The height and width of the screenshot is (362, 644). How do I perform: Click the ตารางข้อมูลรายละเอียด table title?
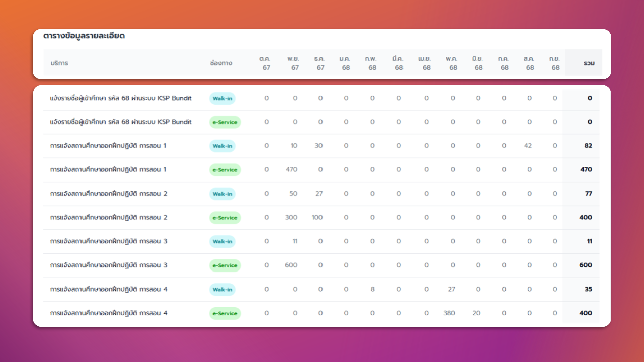pos(84,36)
